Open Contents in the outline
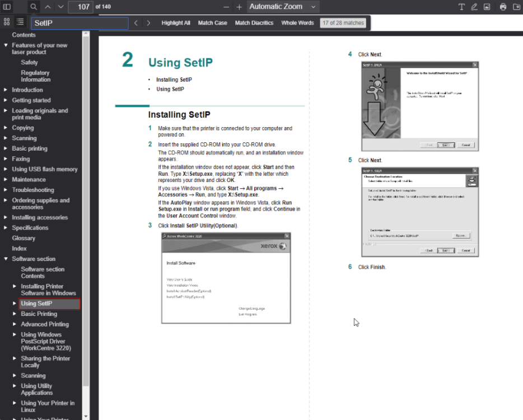 coord(24,35)
